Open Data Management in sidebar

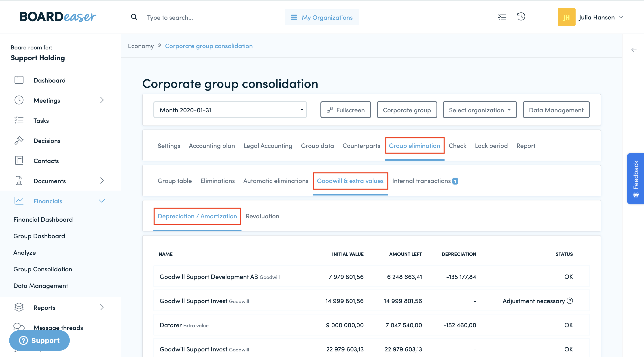(41, 285)
